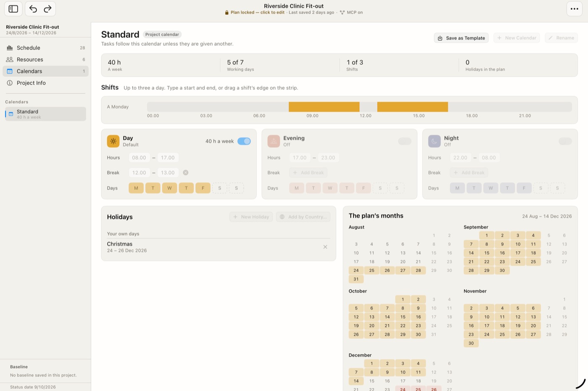Open the Calendars section
Viewport: 588px width, 391px height.
(x=46, y=71)
